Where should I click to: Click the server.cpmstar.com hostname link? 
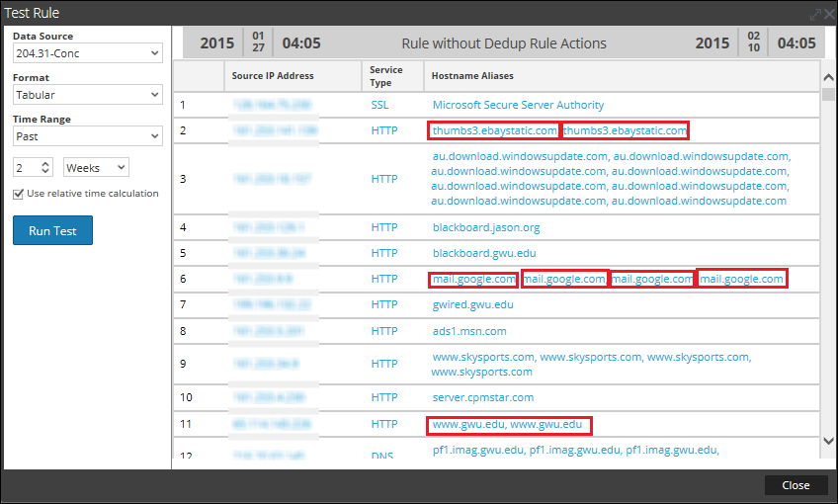[x=483, y=397]
